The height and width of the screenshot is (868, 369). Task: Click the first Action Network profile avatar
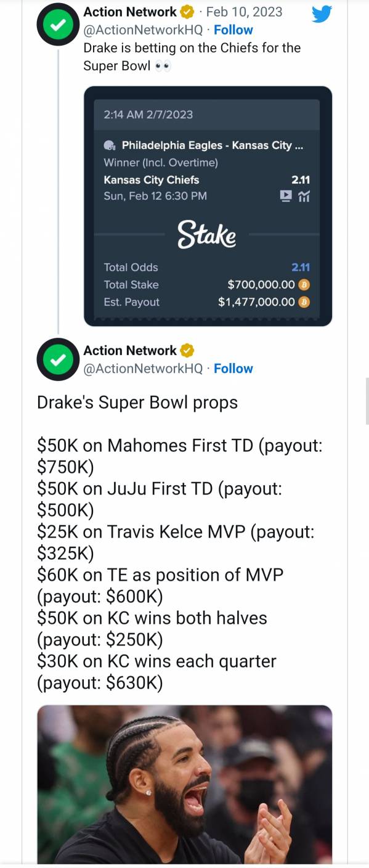(x=58, y=25)
